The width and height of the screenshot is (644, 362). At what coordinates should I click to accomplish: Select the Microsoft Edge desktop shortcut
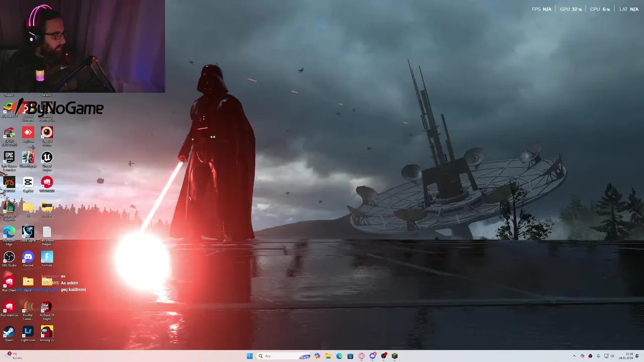(9, 235)
